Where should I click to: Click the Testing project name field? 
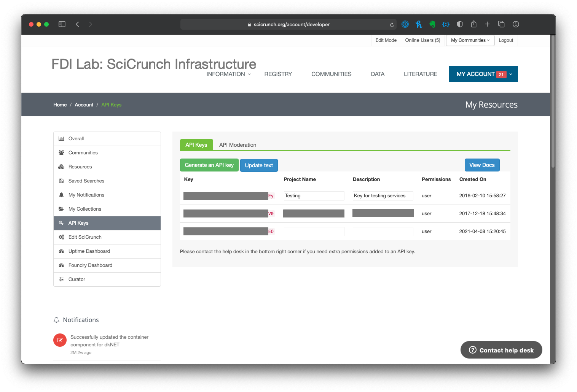click(x=314, y=195)
